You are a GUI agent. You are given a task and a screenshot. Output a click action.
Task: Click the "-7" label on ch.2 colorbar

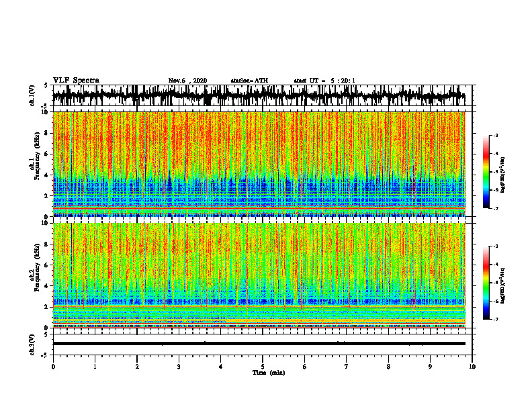tap(496, 320)
